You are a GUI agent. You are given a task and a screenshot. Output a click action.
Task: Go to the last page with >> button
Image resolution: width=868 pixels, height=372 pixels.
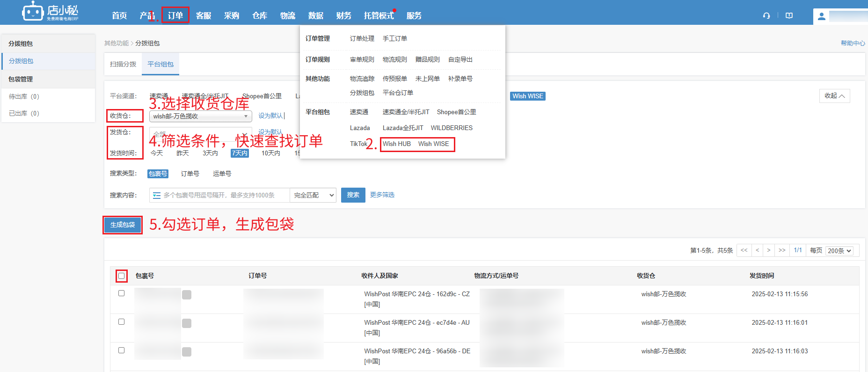click(x=782, y=250)
